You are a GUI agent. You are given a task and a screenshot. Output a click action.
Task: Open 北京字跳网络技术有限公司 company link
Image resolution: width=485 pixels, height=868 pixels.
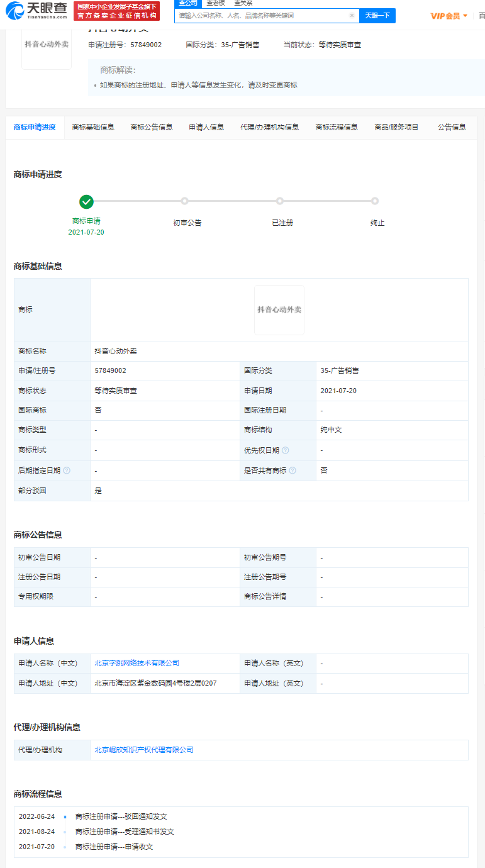click(137, 663)
